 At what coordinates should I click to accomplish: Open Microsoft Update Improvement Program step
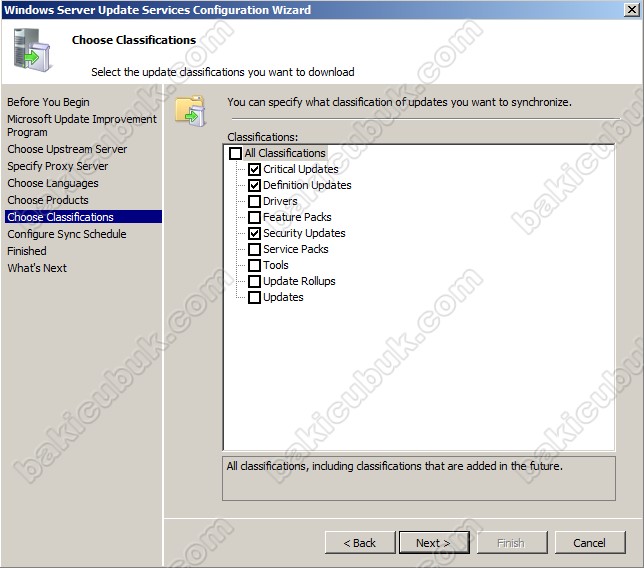click(x=82, y=125)
